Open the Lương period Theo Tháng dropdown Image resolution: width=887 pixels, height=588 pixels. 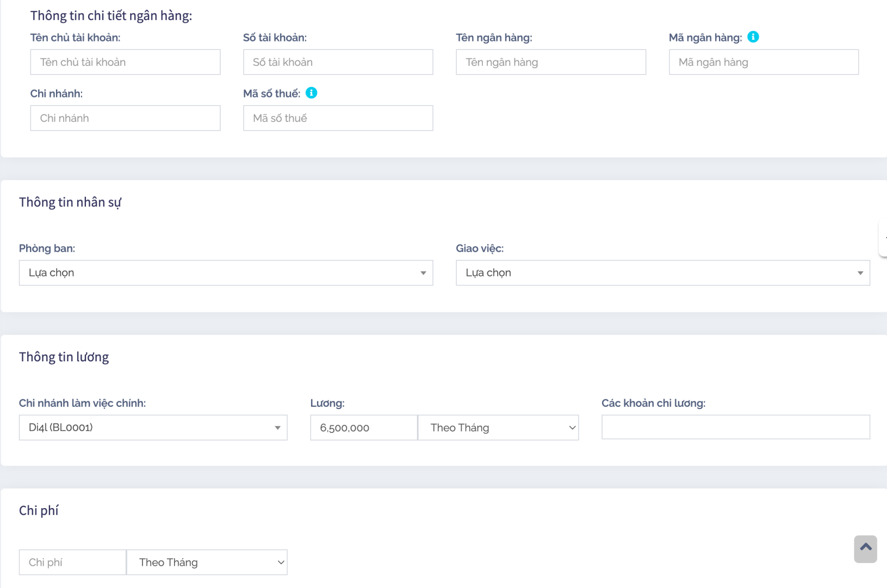pyautogui.click(x=498, y=427)
